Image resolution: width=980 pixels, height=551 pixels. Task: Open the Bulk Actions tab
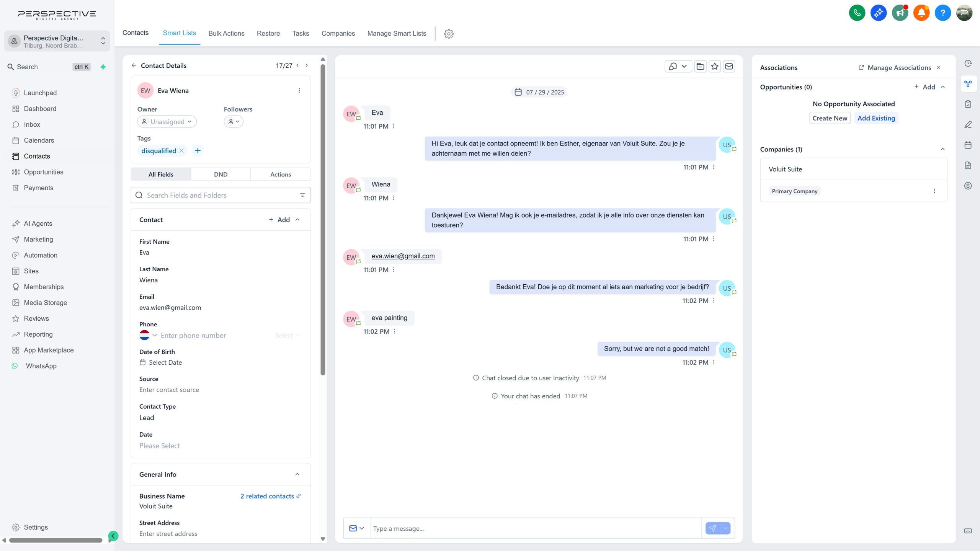(x=226, y=34)
